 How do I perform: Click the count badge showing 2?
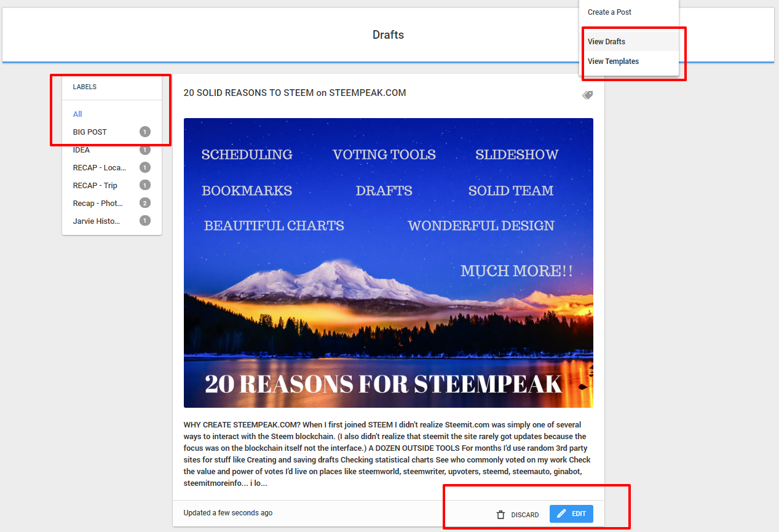coord(145,204)
